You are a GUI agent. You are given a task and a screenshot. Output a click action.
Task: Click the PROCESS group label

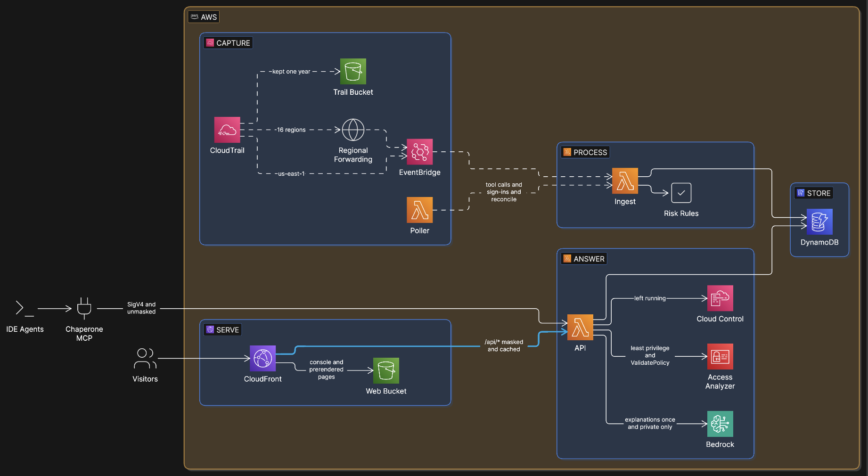click(x=585, y=152)
